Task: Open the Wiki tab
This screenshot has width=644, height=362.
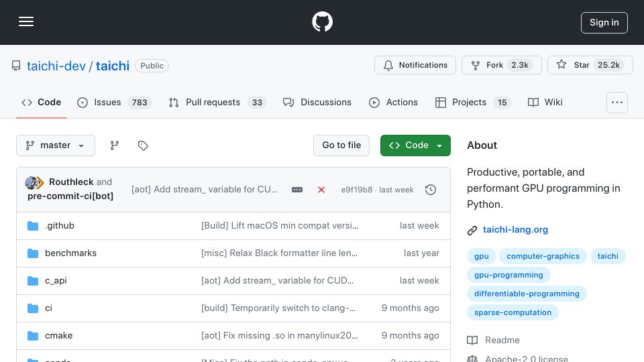Action: [545, 102]
